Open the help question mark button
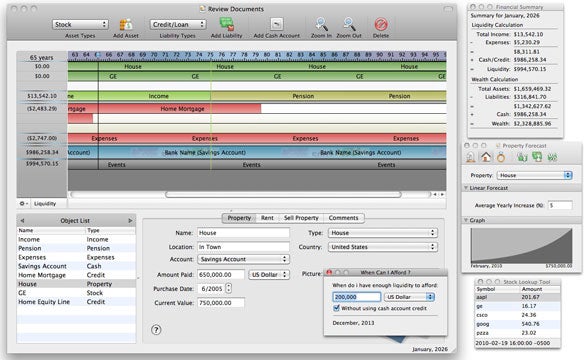586x360 pixels. pos(156,330)
